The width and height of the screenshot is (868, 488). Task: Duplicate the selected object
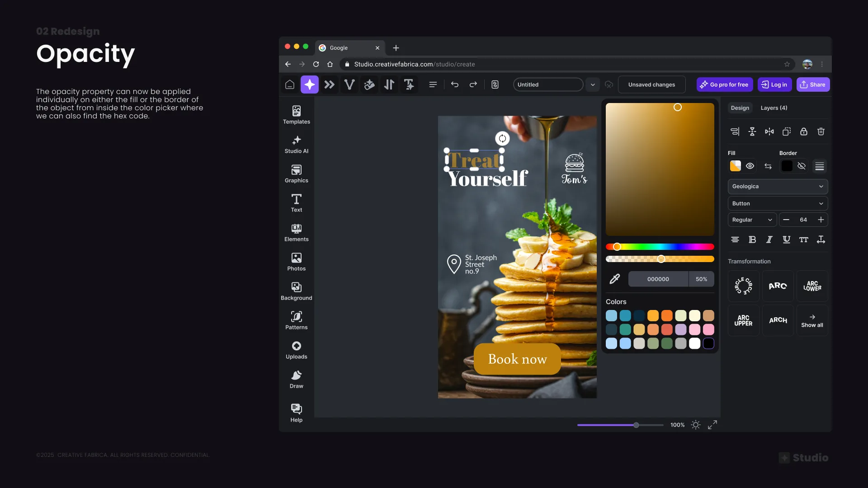coord(787,131)
